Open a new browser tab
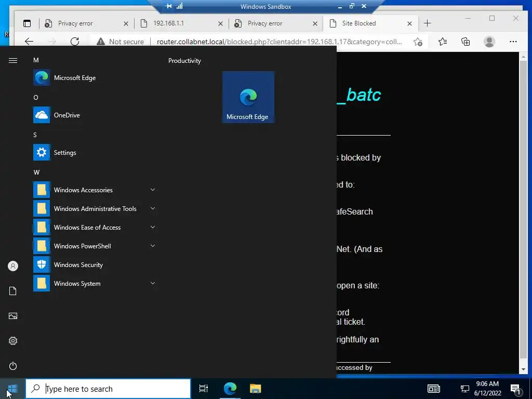532x399 pixels. (427, 23)
